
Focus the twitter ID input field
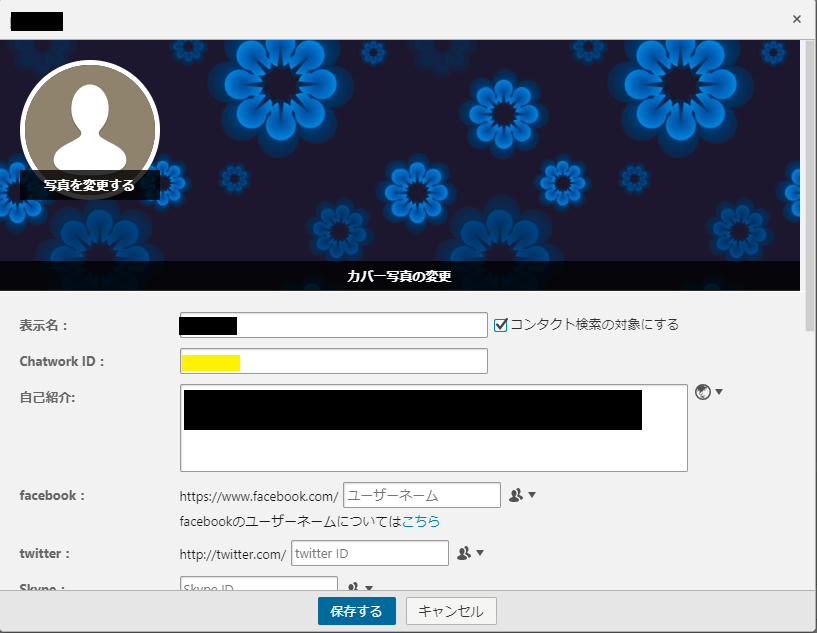point(369,553)
